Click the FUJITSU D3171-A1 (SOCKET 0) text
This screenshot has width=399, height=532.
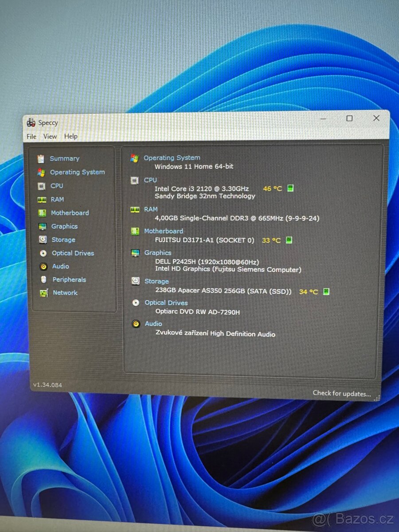tap(205, 240)
